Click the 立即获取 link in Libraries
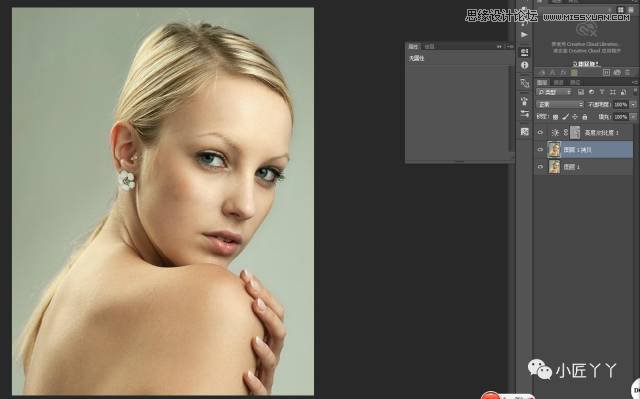Image resolution: width=640 pixels, height=399 pixels. pyautogui.click(x=585, y=64)
